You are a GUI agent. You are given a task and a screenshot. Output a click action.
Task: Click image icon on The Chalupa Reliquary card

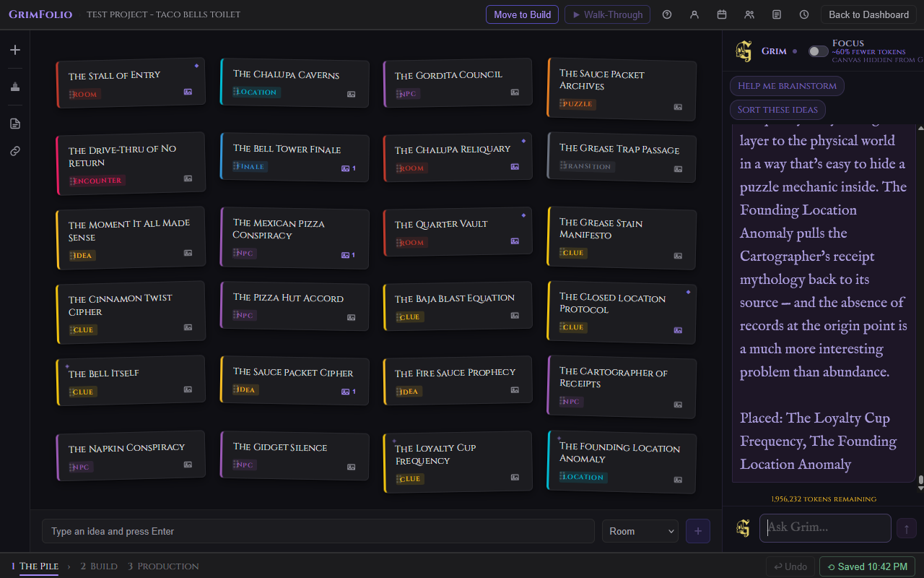coord(515,166)
